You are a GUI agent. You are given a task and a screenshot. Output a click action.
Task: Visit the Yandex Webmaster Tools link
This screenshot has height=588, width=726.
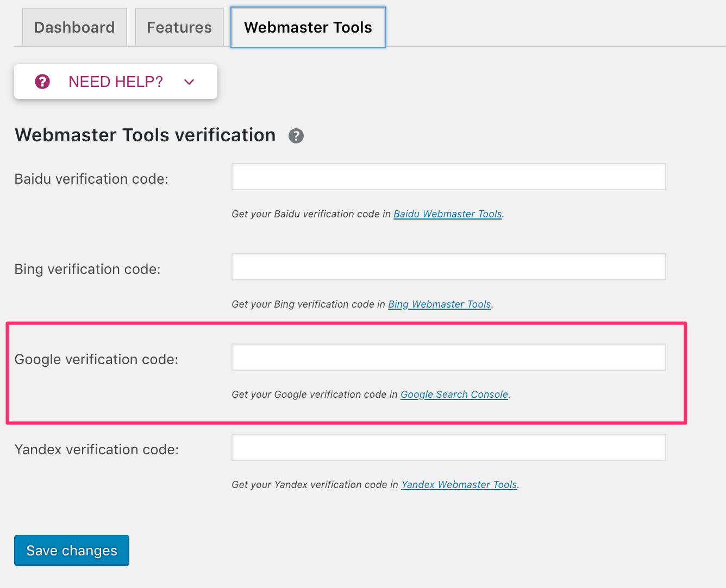pos(459,485)
